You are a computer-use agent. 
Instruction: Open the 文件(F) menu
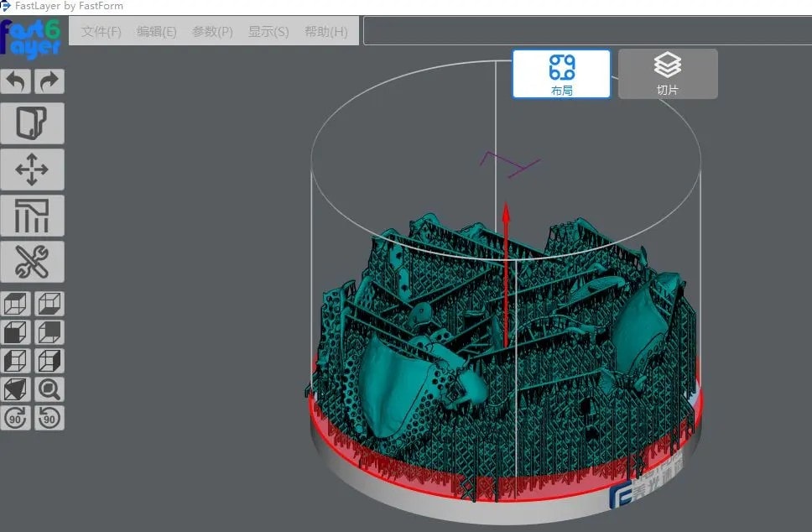[101, 32]
